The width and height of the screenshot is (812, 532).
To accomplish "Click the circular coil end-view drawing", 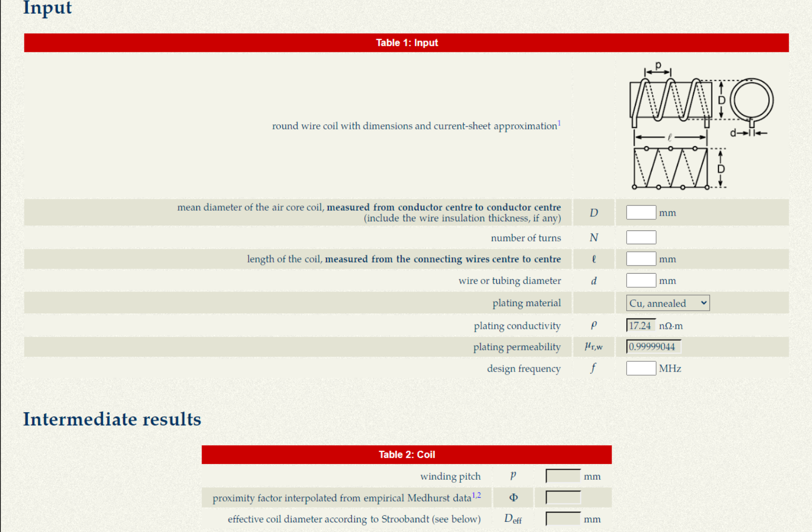I will click(x=752, y=101).
